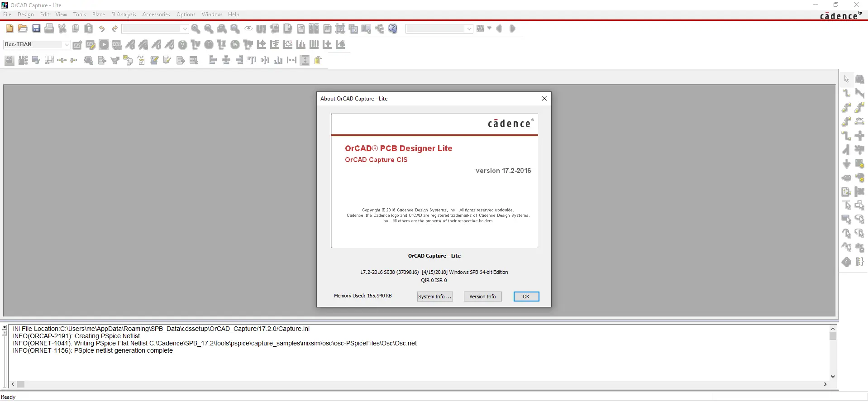Click the bar chart icon in PSpice toolbar
This screenshot has height=402, width=868.
point(301,44)
